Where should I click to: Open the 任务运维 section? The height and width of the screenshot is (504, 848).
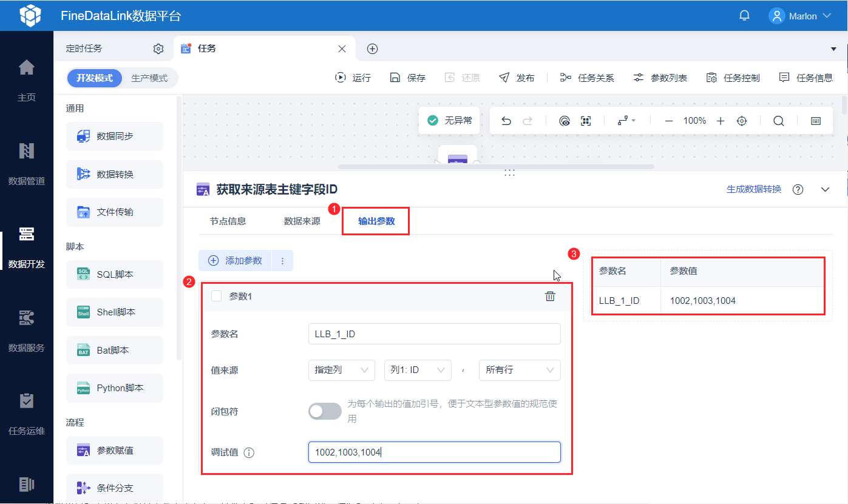click(27, 414)
